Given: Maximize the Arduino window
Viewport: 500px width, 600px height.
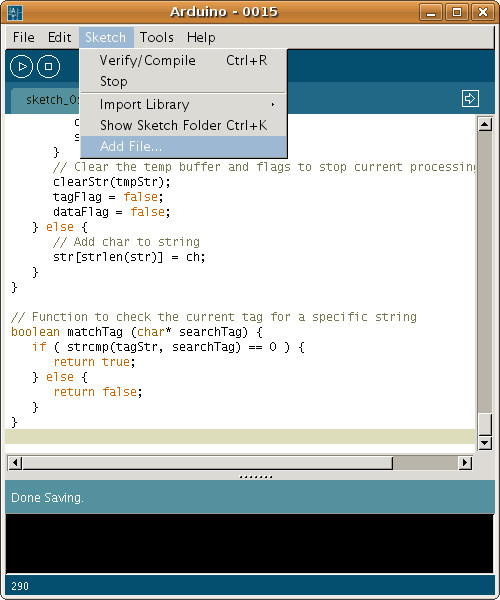Looking at the screenshot, I should (x=457, y=13).
